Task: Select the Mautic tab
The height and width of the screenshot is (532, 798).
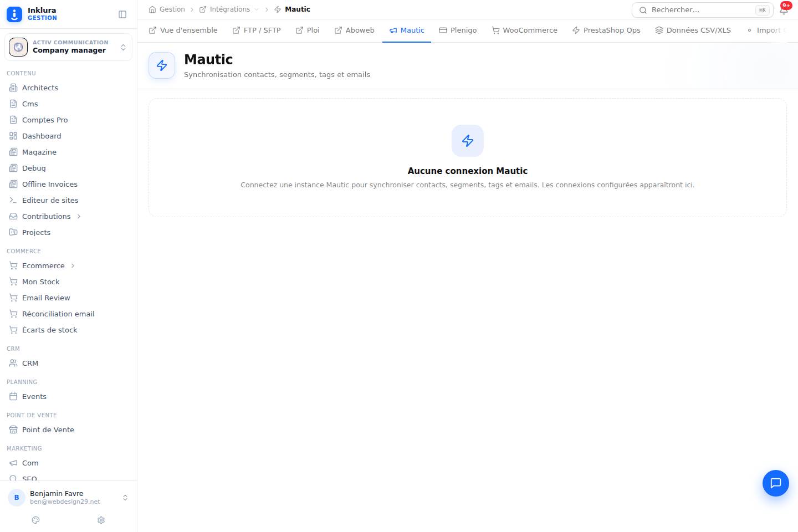Action: click(x=407, y=30)
